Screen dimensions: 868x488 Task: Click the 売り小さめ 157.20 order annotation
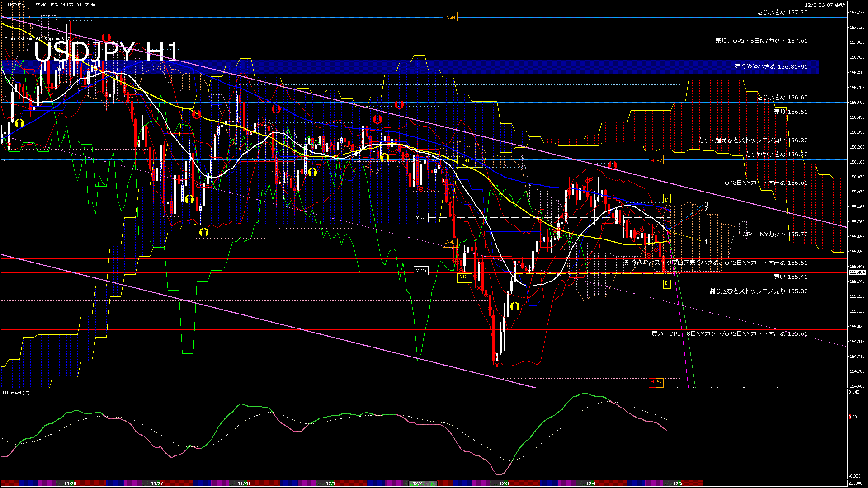tap(782, 13)
